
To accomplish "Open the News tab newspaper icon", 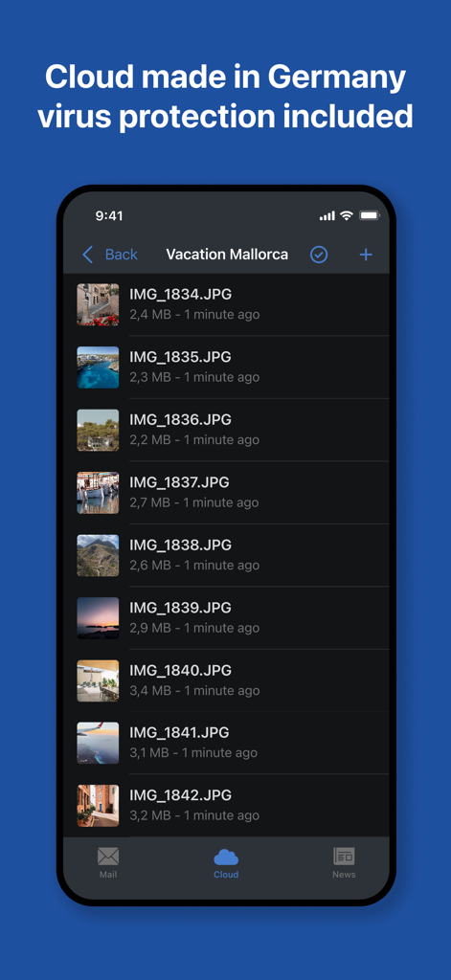I will pos(344,856).
